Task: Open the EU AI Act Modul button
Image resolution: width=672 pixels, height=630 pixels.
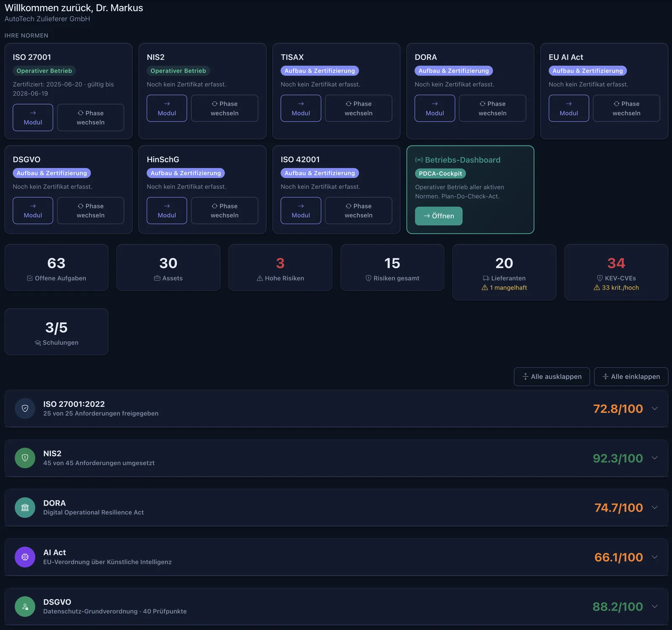Action: click(x=569, y=108)
